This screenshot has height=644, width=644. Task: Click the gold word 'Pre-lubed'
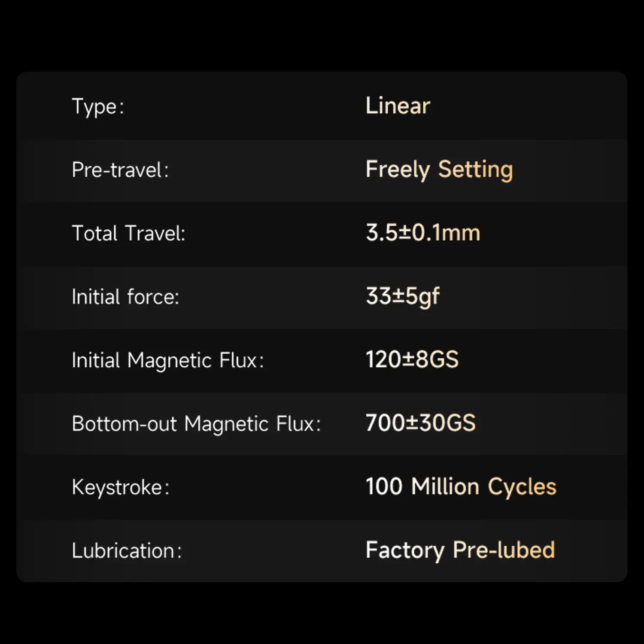click(x=504, y=550)
